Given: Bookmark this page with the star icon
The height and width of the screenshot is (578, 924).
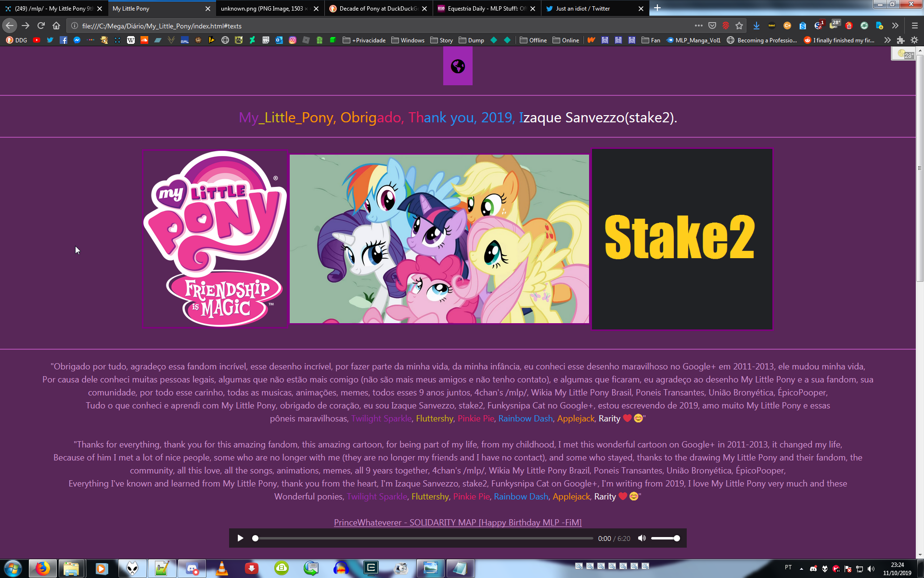Looking at the screenshot, I should 739,26.
